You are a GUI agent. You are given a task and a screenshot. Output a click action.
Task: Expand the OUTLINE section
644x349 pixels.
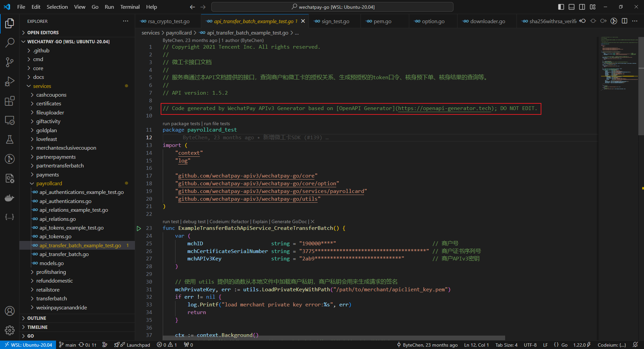click(x=77, y=318)
